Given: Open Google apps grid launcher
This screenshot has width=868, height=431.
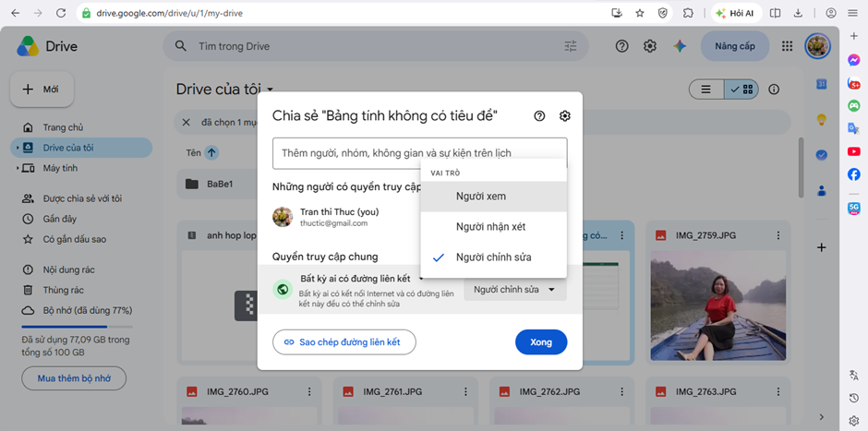Looking at the screenshot, I should (787, 46).
